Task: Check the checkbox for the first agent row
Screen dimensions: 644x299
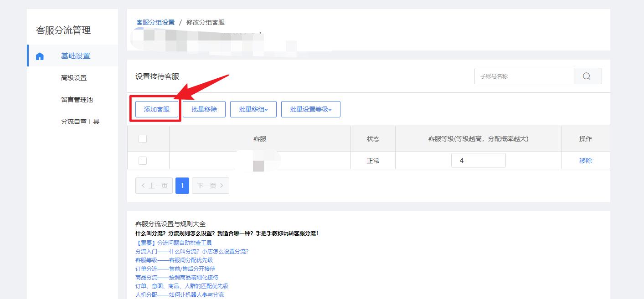Action: (143, 160)
